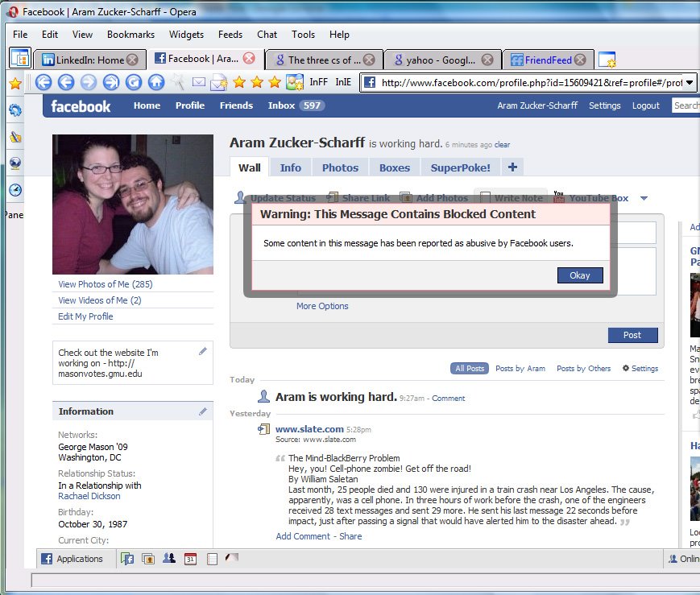Open the Widgets menu

186,35
